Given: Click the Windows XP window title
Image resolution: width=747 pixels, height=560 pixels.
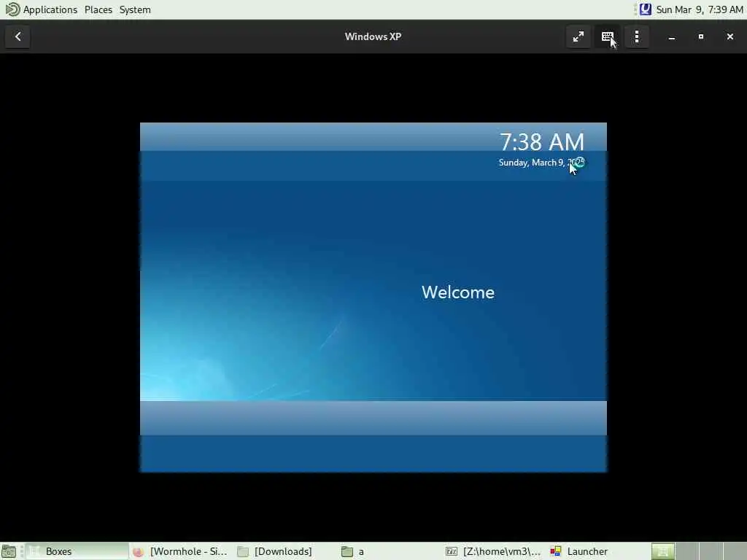Looking at the screenshot, I should (373, 36).
